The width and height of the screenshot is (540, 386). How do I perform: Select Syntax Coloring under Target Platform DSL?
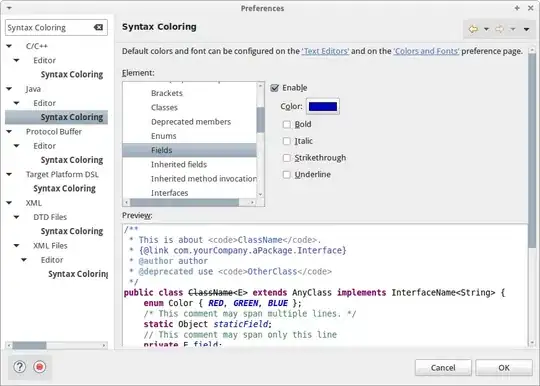(64, 188)
